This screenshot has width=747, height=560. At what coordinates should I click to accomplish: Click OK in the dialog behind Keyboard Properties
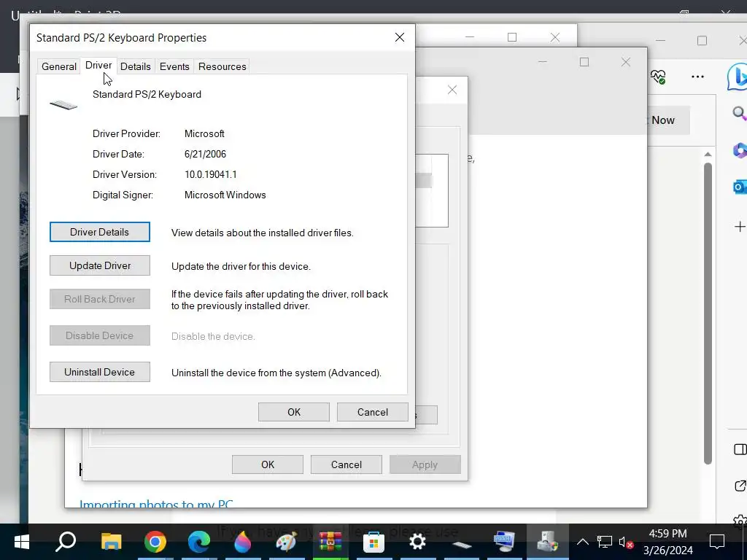click(x=268, y=464)
